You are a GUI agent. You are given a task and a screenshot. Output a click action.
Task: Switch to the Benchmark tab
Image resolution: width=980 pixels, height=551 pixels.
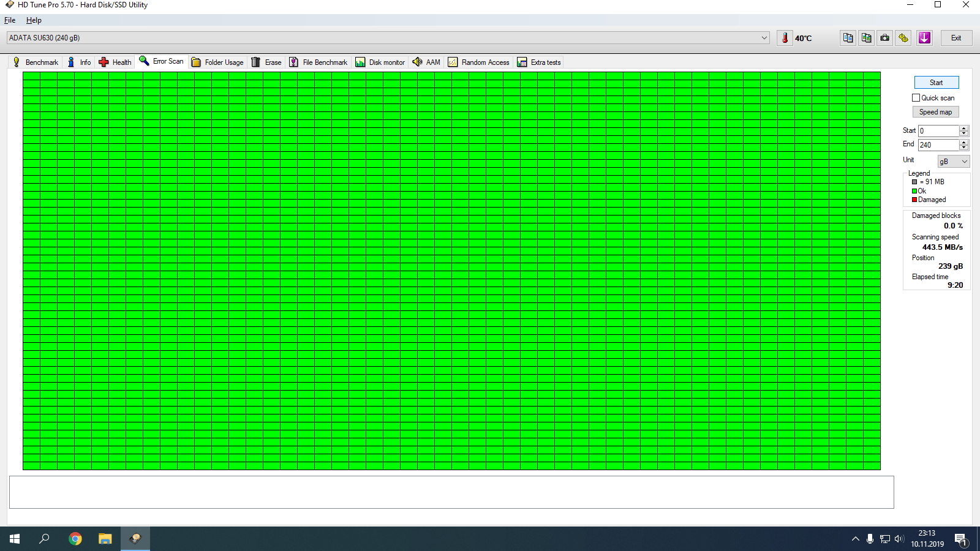coord(36,62)
